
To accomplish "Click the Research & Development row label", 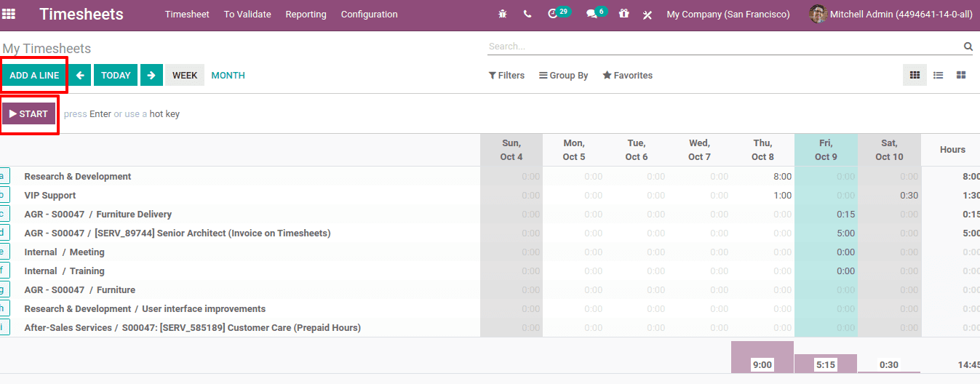I will (x=78, y=176).
